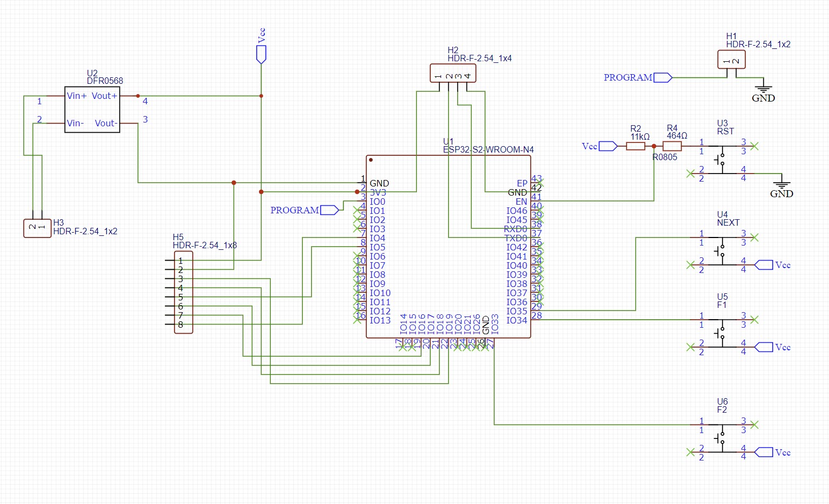Click the F2 label under U6
This screenshot has width=829, height=504.
click(x=722, y=410)
